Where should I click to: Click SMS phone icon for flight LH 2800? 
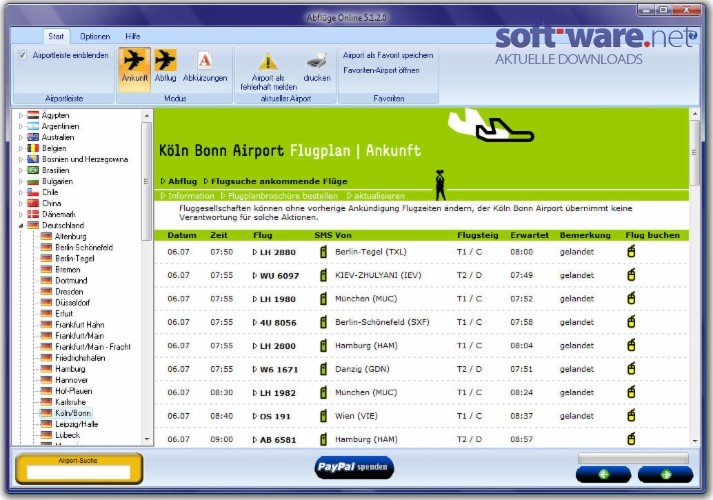[323, 345]
